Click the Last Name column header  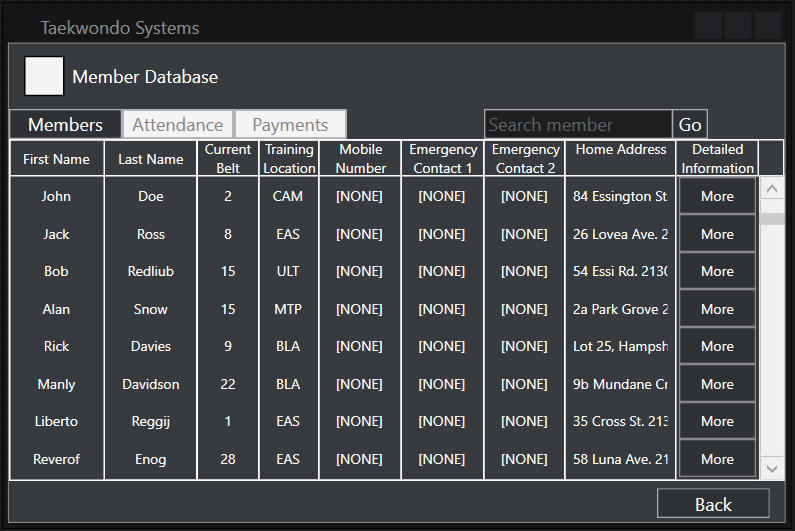click(151, 159)
